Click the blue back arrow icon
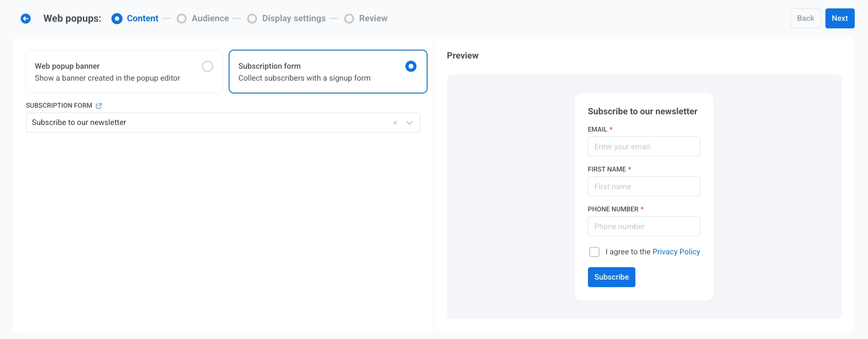The width and height of the screenshot is (868, 339). [26, 19]
